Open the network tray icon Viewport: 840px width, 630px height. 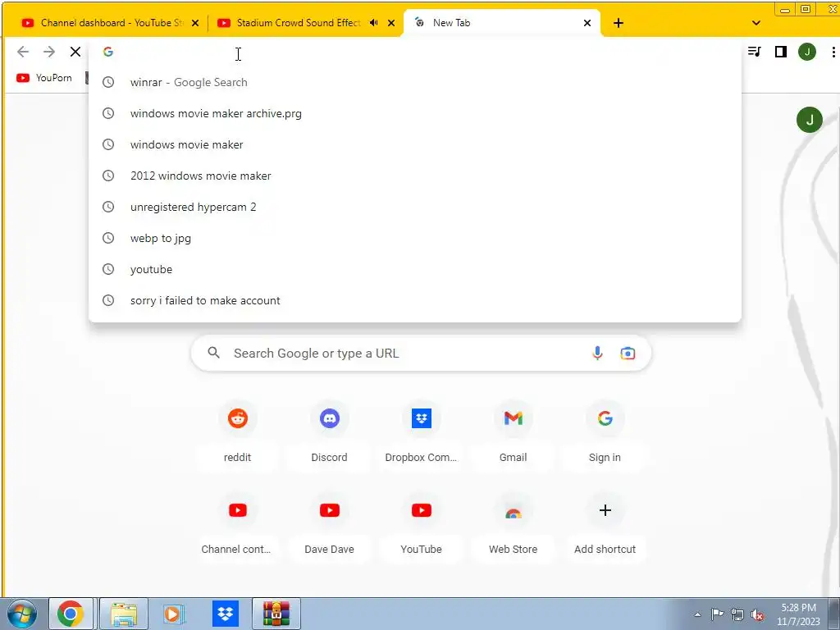point(737,614)
